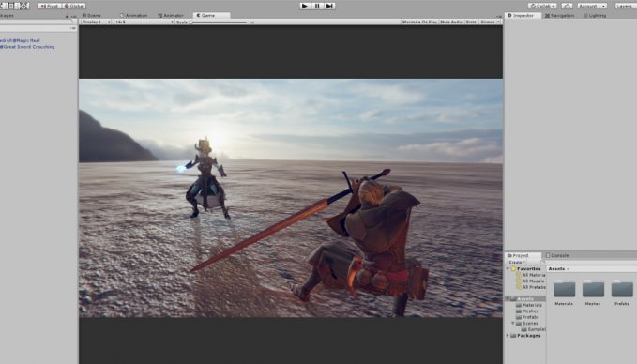637x364 pixels.
Task: Switch to the Animation tab
Action: tap(134, 15)
